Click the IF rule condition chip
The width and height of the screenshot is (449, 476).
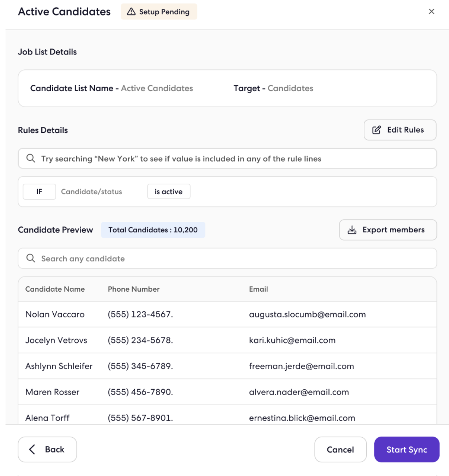(x=39, y=192)
